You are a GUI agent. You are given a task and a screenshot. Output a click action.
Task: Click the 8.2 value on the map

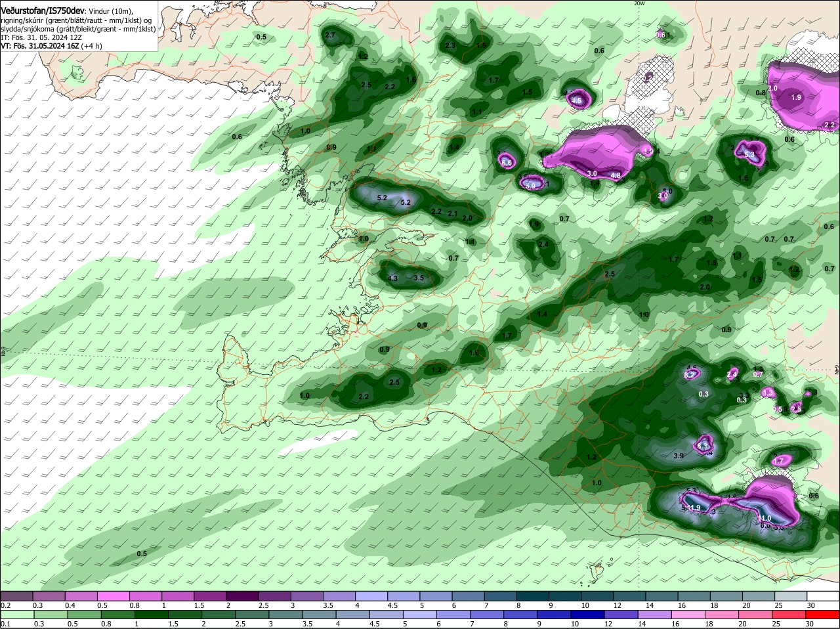click(x=689, y=375)
